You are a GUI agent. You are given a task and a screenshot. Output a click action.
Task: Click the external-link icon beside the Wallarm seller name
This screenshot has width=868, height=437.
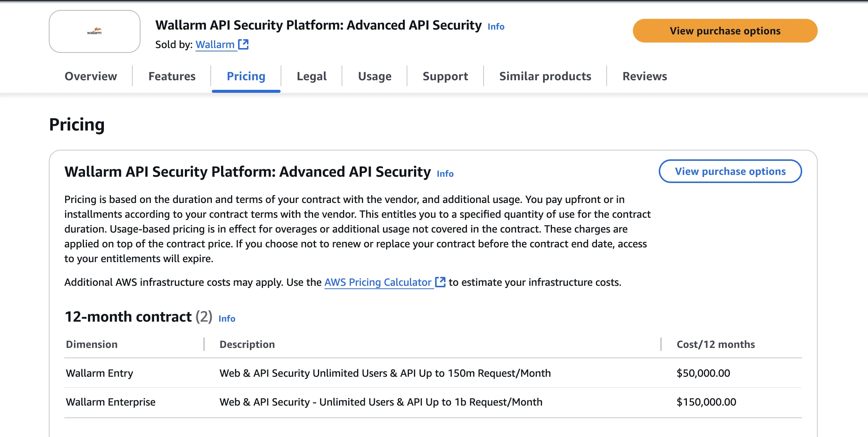244,44
